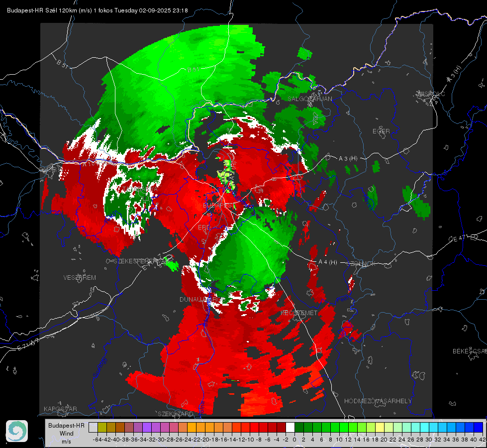Click the 0 tick label in the legend
The image size is (487, 448).
pos(294,440)
